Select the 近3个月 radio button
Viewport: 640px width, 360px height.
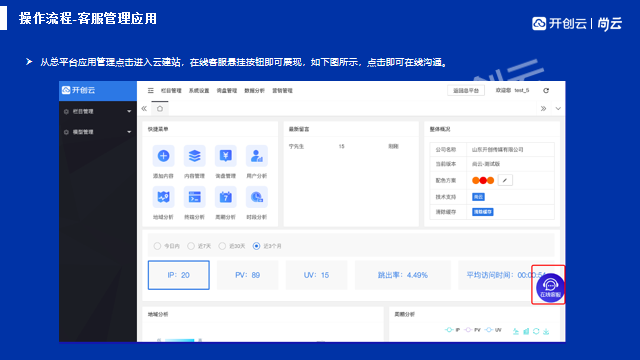(x=256, y=246)
